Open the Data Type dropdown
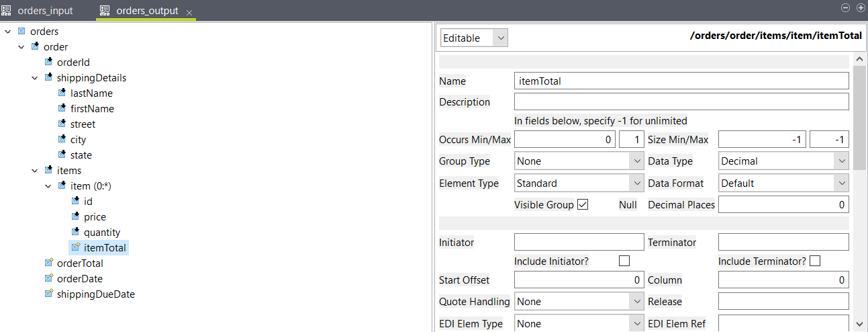Screen dimensions: 868x332 coord(783,161)
